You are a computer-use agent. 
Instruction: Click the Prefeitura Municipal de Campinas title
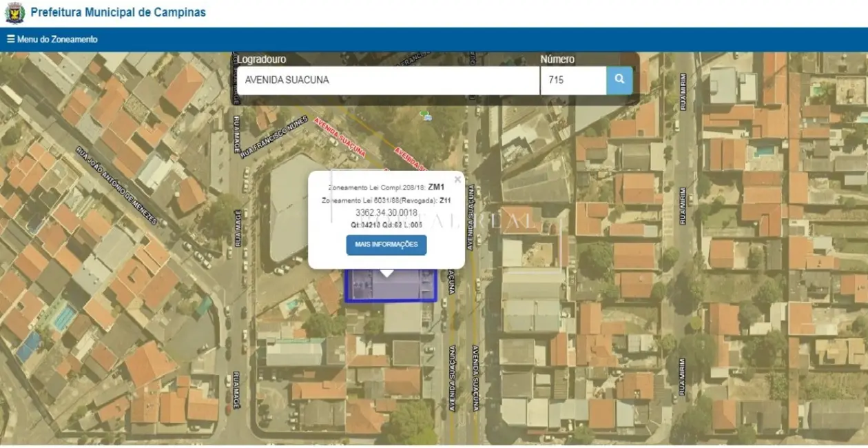pyautogui.click(x=118, y=12)
